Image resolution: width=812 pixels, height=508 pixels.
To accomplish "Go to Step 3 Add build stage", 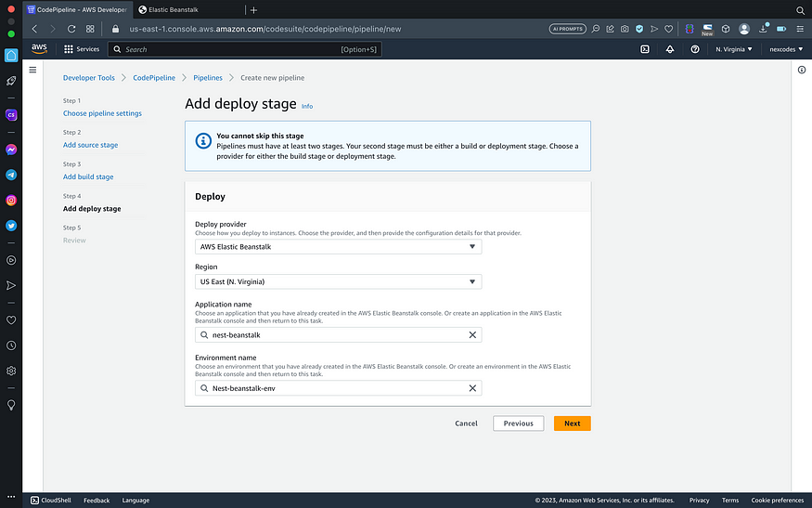I will tap(88, 176).
